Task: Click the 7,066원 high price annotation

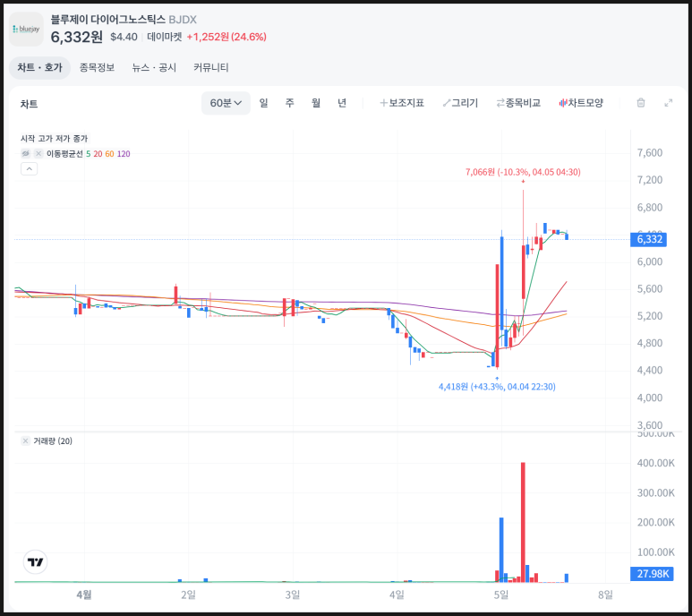Action: pyautogui.click(x=523, y=172)
